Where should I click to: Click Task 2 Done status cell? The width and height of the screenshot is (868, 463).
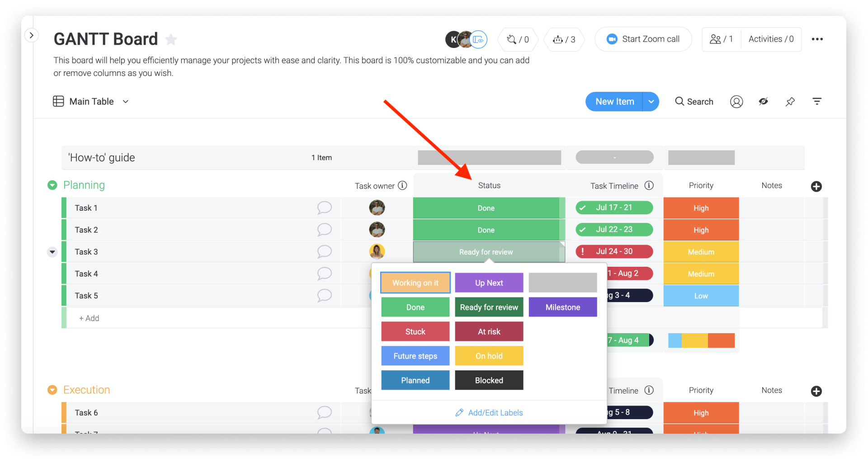tap(489, 230)
